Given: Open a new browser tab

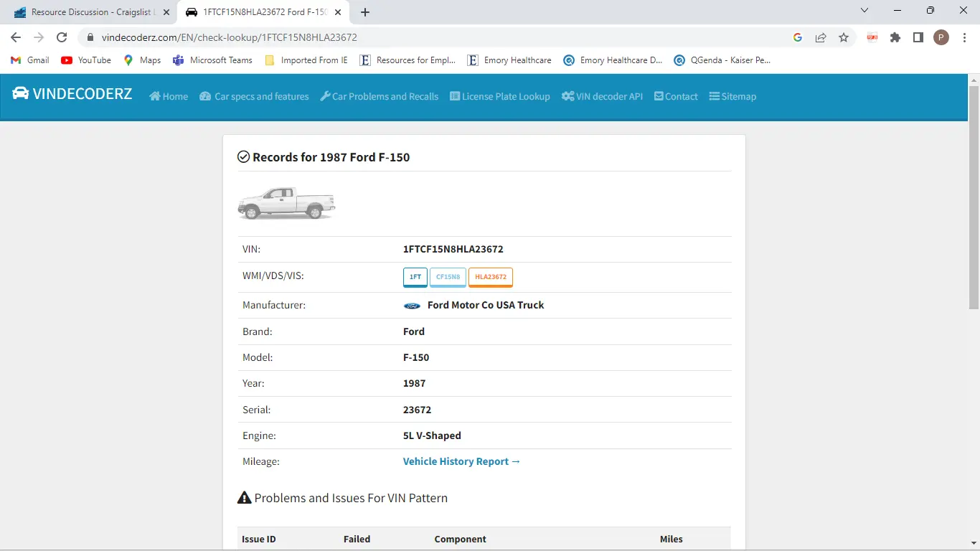Looking at the screenshot, I should point(365,12).
